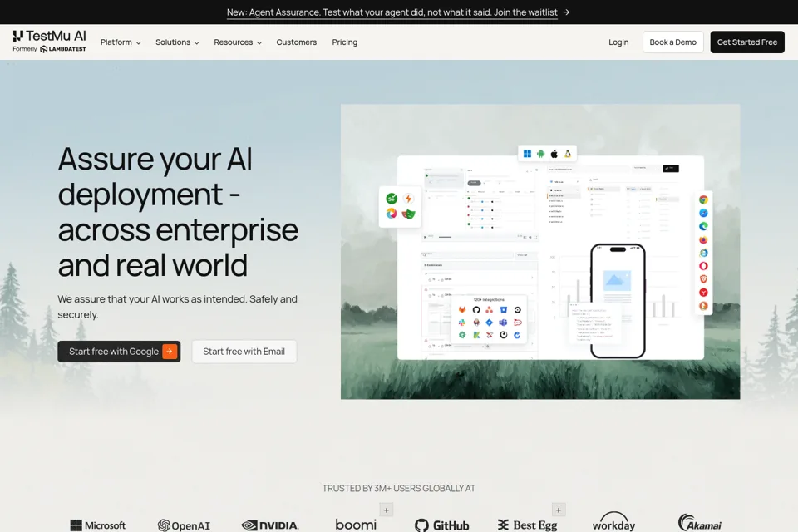The height and width of the screenshot is (532, 798).
Task: Click the Akamai logo
Action: (x=700, y=522)
